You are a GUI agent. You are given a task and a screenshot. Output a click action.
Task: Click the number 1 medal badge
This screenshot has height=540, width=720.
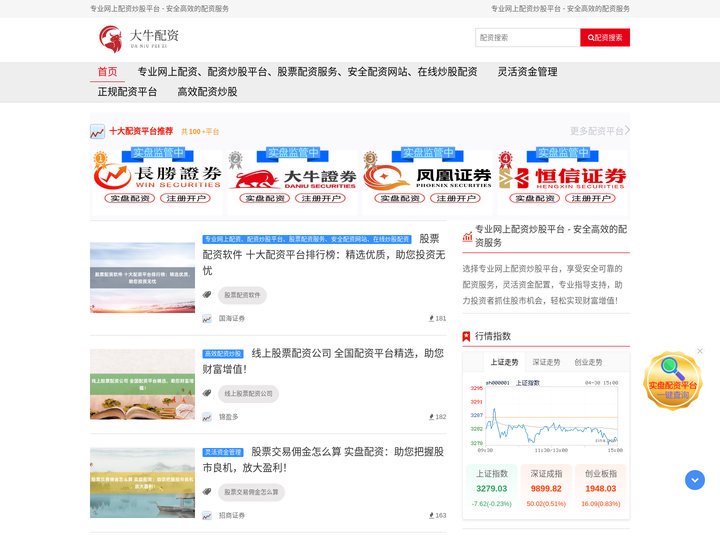[100, 160]
